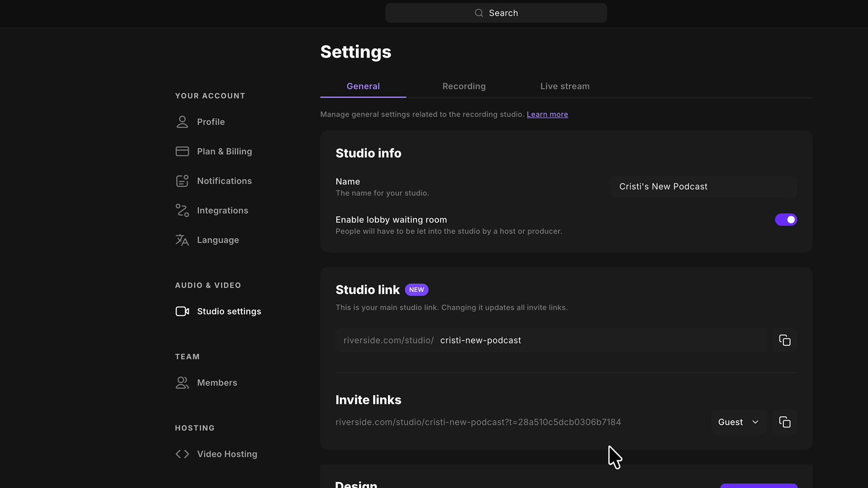Screen dimensions: 868x488
Task: Edit the cristi-new-podcast link slug
Action: pyautogui.click(x=480, y=341)
